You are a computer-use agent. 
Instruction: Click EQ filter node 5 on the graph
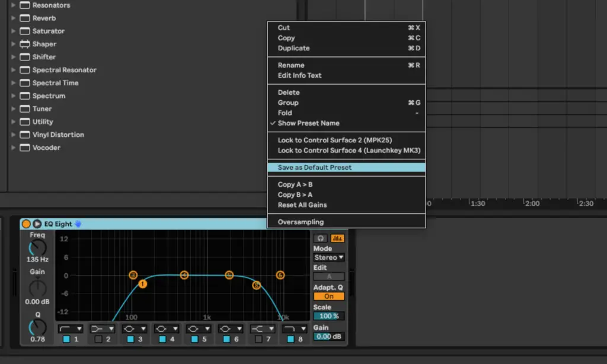point(229,275)
